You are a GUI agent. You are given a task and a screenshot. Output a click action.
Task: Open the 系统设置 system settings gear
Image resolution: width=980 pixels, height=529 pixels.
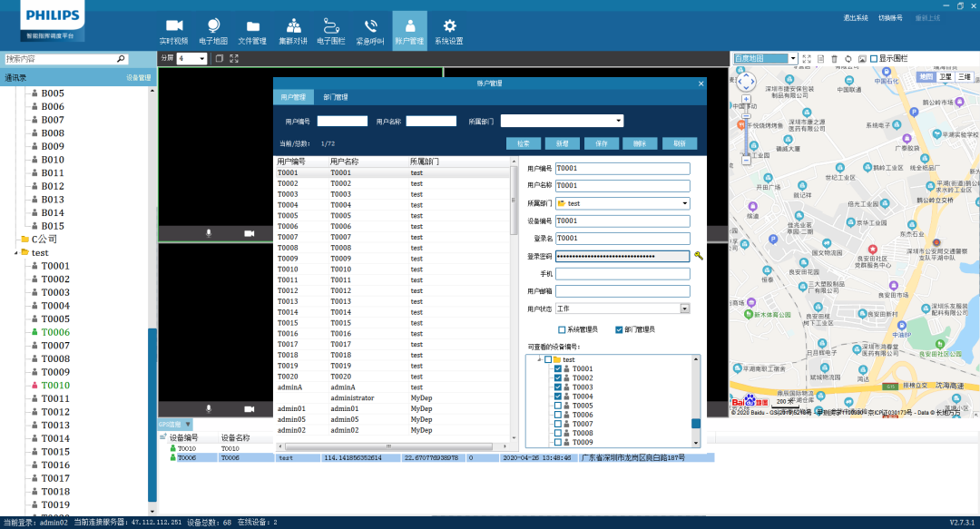coord(448,31)
